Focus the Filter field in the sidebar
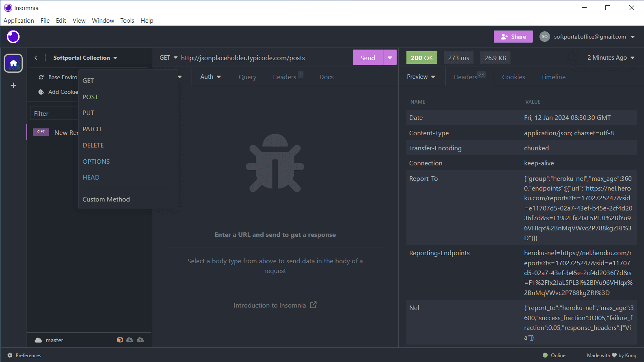644x362 pixels. click(54, 113)
